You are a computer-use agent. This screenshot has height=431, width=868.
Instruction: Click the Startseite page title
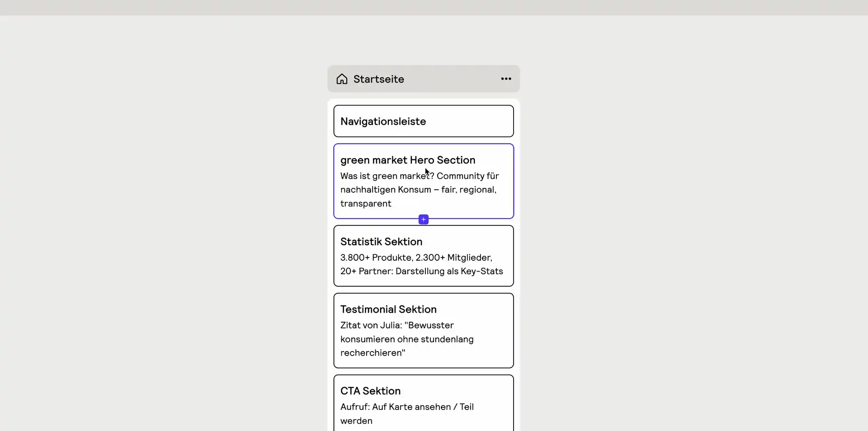(x=379, y=79)
